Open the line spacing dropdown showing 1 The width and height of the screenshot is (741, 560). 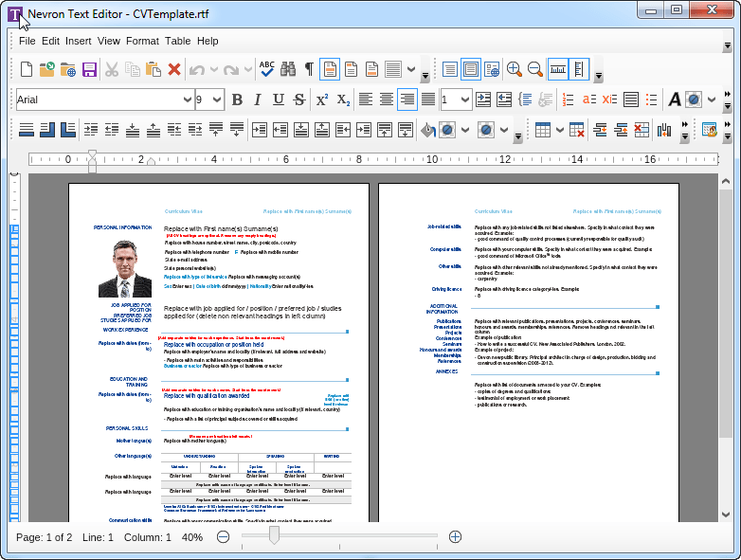click(464, 99)
